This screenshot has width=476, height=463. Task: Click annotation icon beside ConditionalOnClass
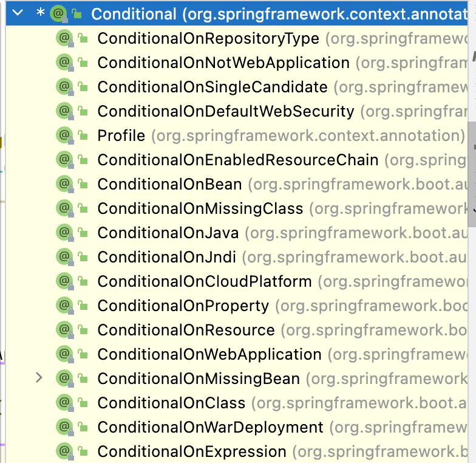coord(63,403)
